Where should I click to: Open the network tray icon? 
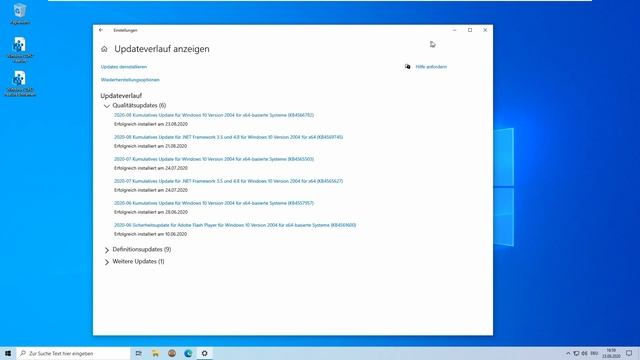(x=576, y=353)
